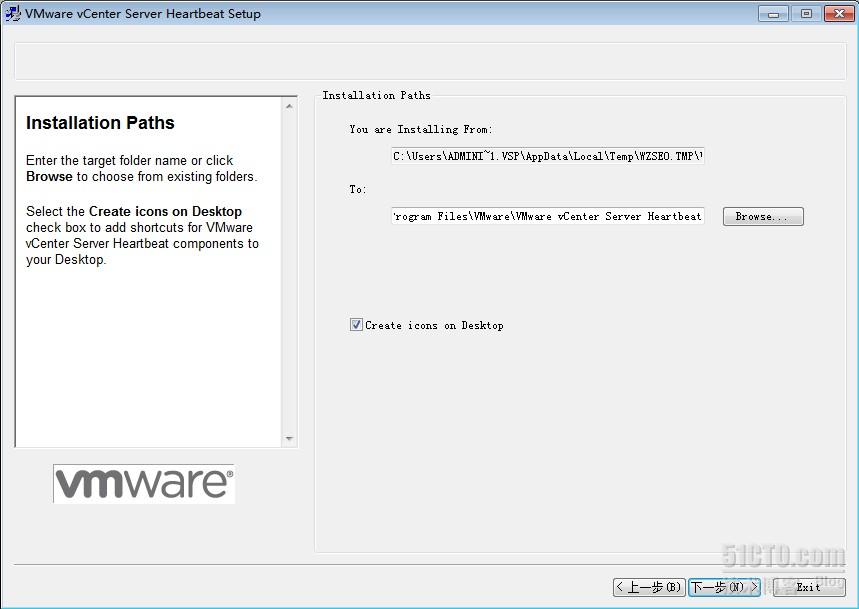The image size is (859, 609).
Task: Click the 'To:' label
Action: [x=358, y=189]
